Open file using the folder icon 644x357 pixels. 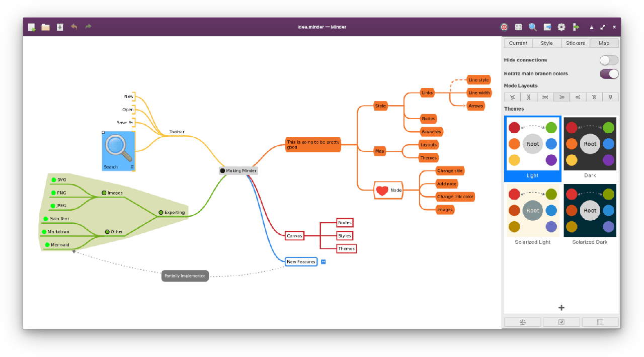point(46,27)
